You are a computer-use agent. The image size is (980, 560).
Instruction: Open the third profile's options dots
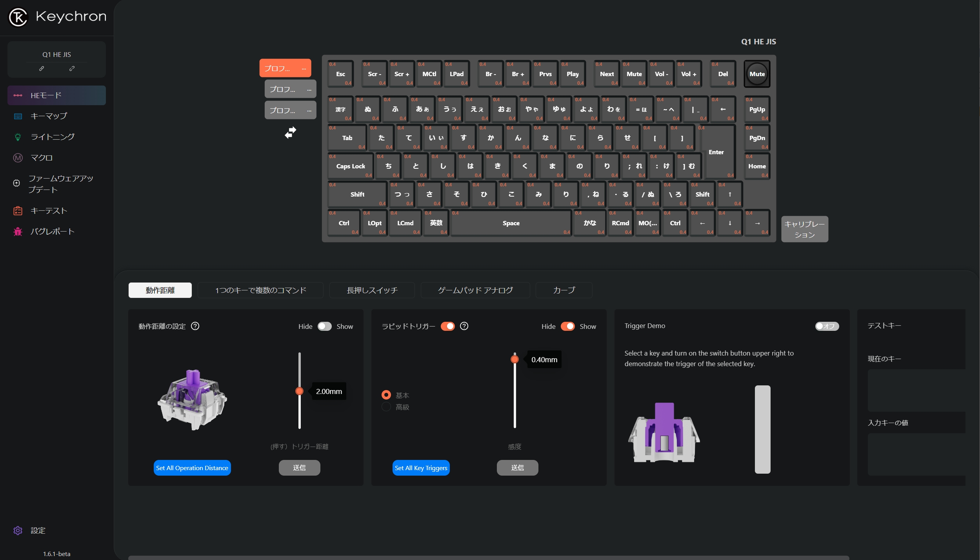click(x=309, y=111)
